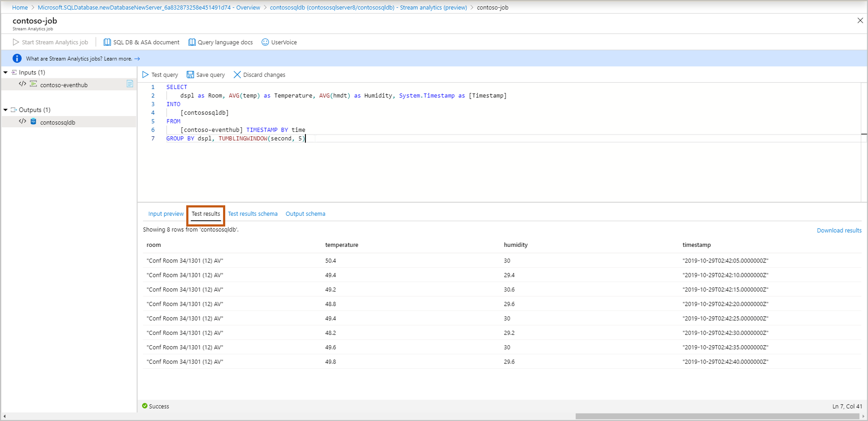Viewport: 868px width, 421px height.
Task: Select contososqldb output in tree
Action: click(58, 123)
